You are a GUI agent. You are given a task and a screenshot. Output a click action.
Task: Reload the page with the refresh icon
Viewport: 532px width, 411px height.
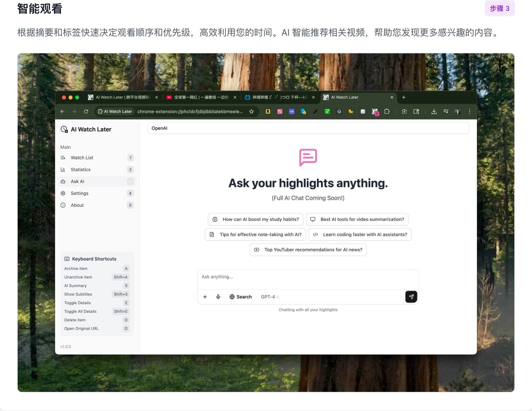click(x=86, y=111)
